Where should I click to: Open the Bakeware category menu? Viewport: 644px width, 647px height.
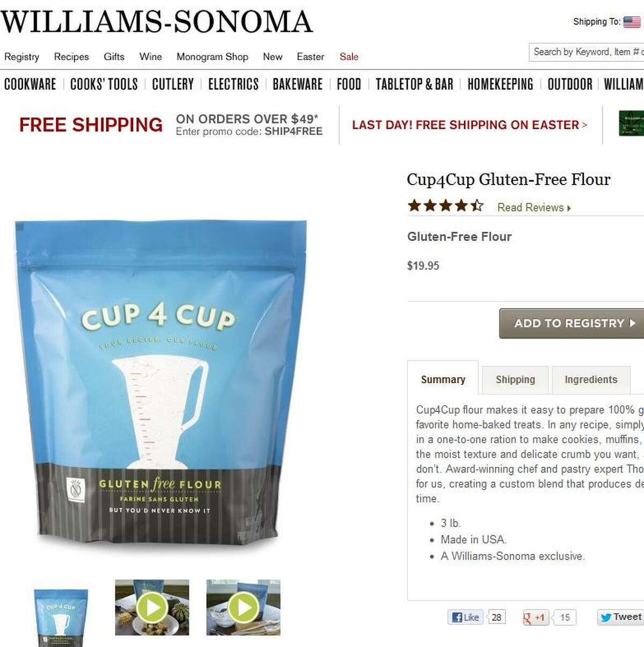pyautogui.click(x=297, y=84)
